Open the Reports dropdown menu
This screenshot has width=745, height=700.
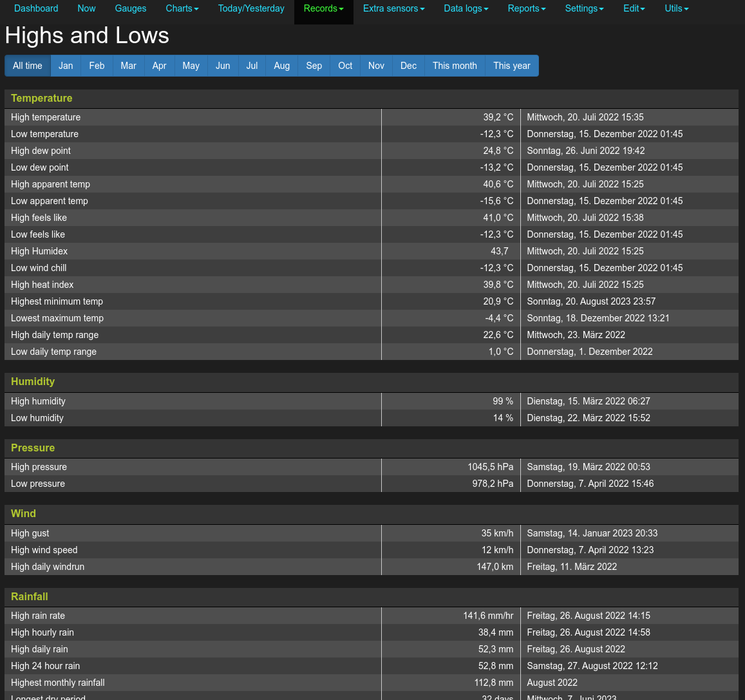(526, 8)
